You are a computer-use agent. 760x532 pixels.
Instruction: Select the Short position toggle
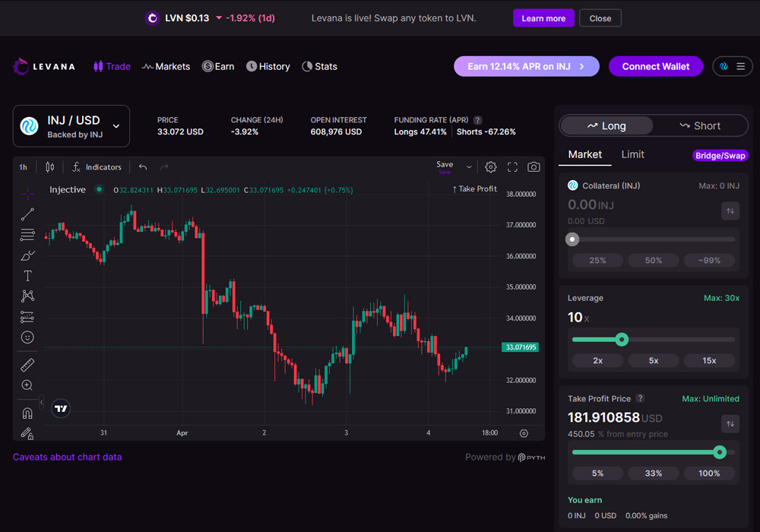coord(699,126)
